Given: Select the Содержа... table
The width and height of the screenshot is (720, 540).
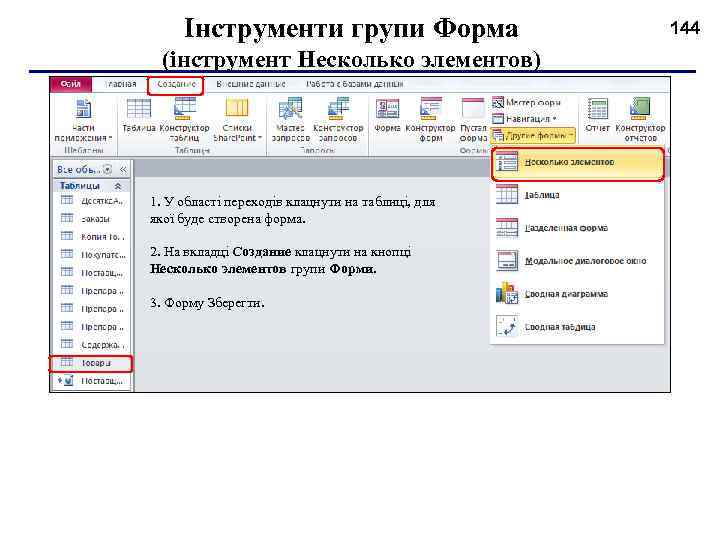Looking at the screenshot, I should (91, 344).
